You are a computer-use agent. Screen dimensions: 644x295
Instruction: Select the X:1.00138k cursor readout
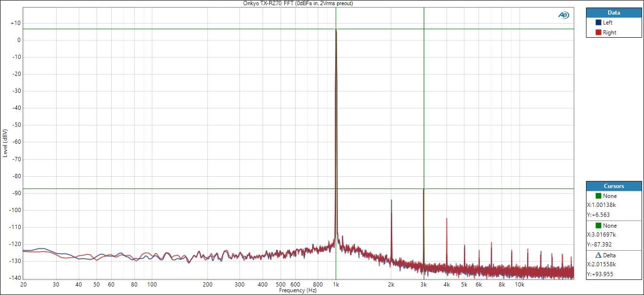pos(602,205)
